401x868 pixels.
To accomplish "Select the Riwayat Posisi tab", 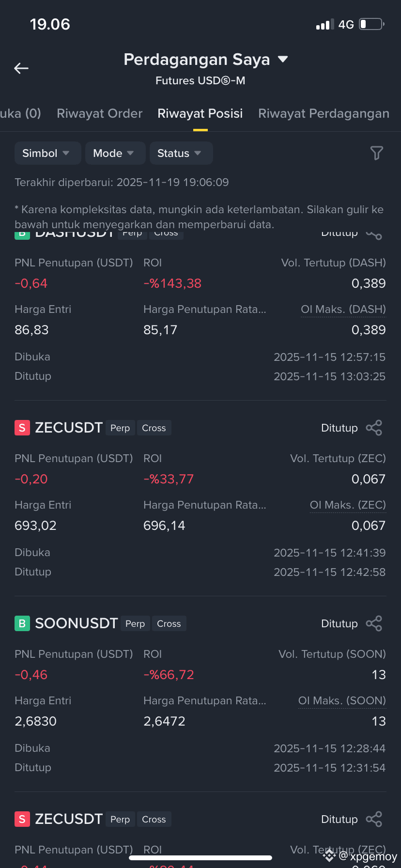I will pos(200,113).
